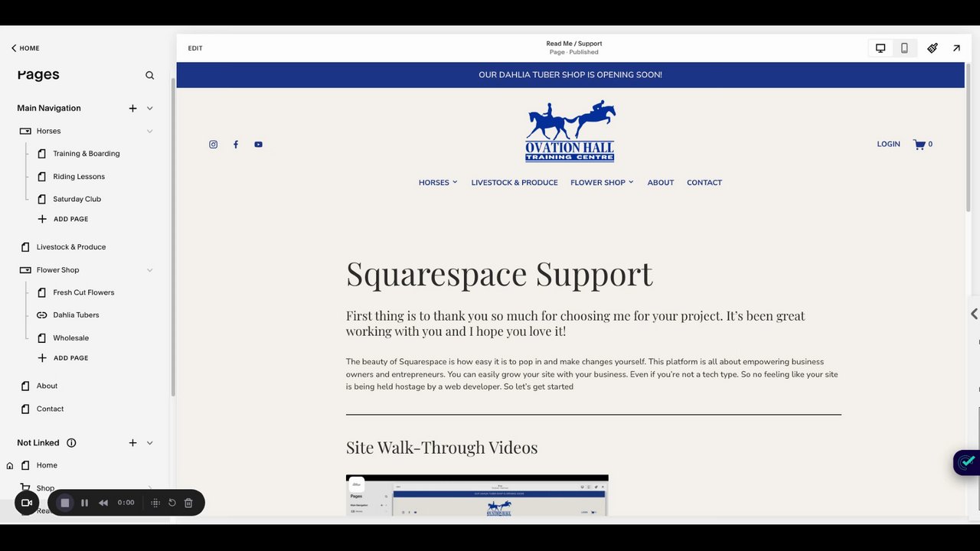Add page under Horses folder

pyautogui.click(x=63, y=219)
